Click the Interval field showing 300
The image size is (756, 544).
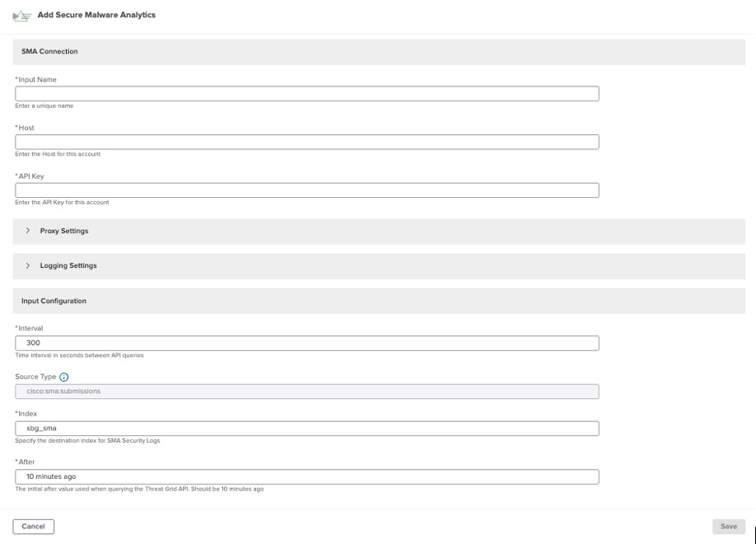tap(306, 343)
